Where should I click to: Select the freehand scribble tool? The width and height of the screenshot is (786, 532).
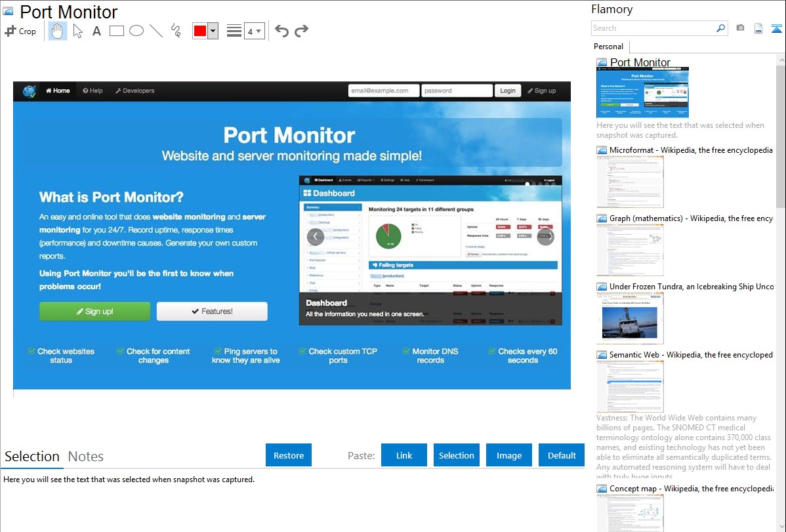tap(176, 31)
